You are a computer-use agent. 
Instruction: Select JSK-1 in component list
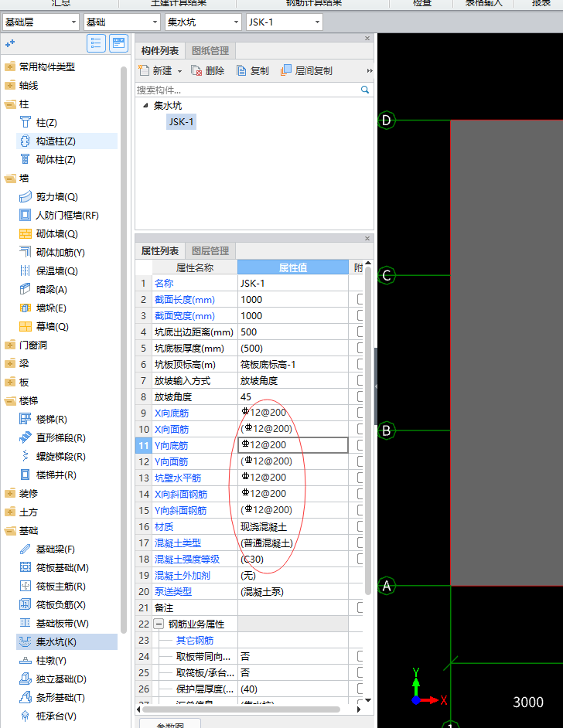coord(181,121)
